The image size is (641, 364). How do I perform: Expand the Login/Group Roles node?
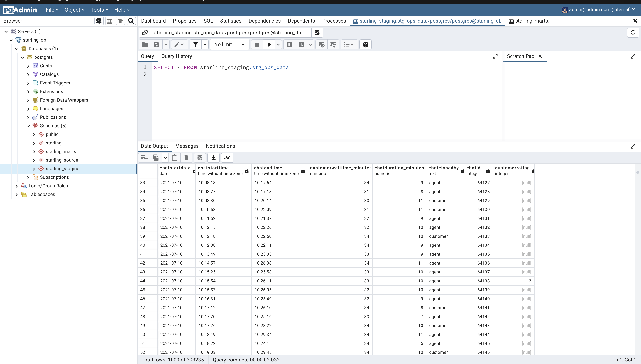click(x=17, y=186)
